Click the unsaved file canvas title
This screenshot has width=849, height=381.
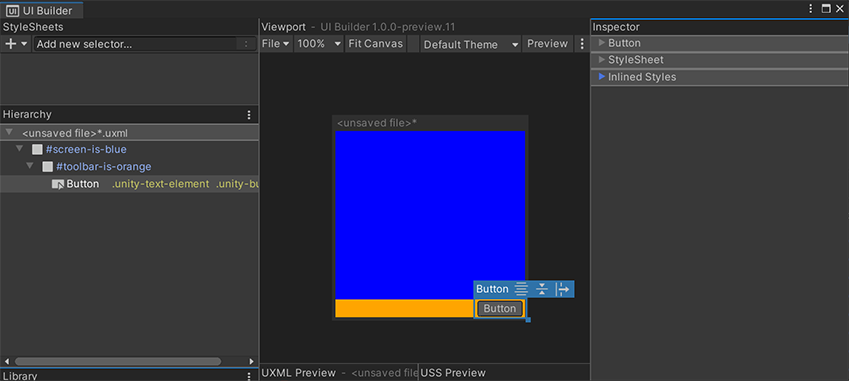click(x=377, y=123)
